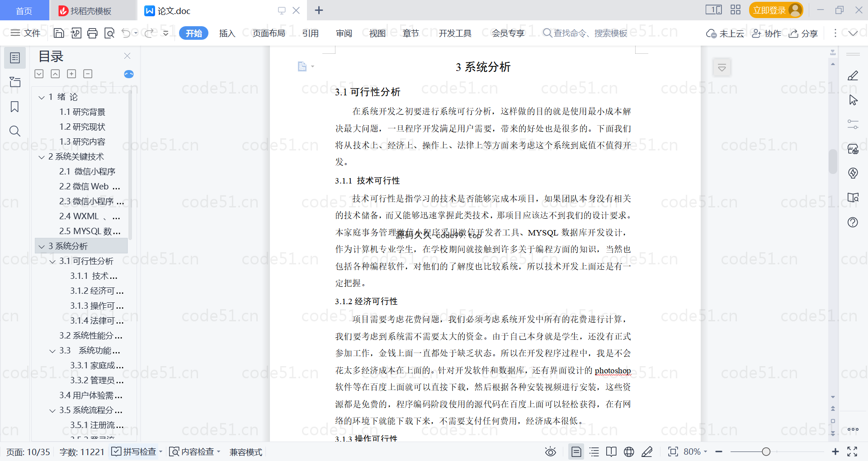Open the quick access toolbar customize dropdown
868x461 pixels.
166,33
